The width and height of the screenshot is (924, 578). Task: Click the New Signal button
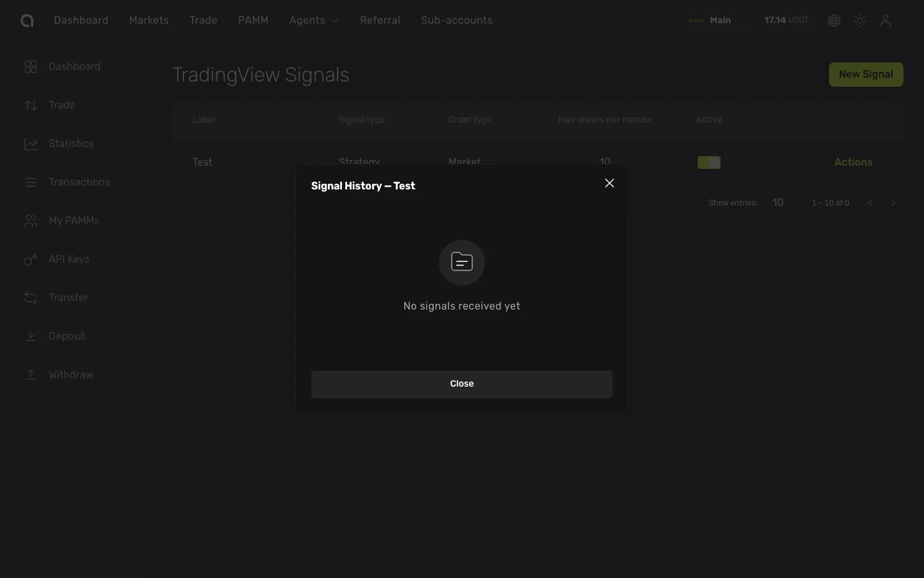click(x=866, y=74)
